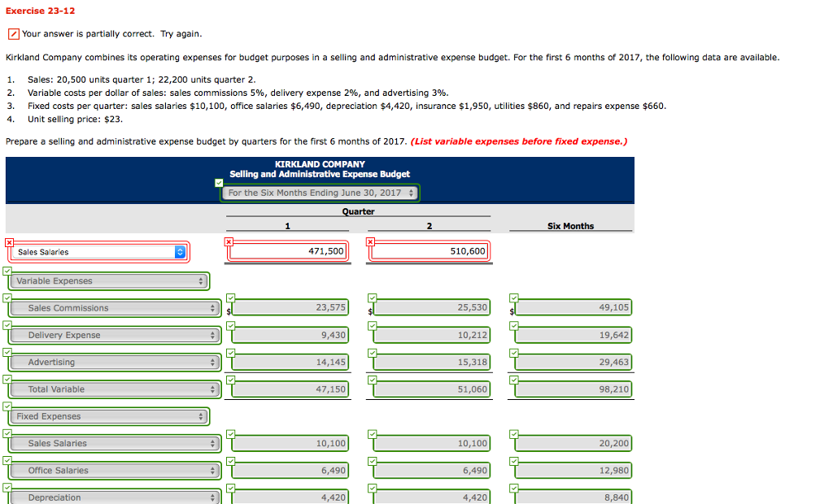The image size is (833, 504).
Task: Click the green check above the budget period dropdown
Action: (x=218, y=183)
